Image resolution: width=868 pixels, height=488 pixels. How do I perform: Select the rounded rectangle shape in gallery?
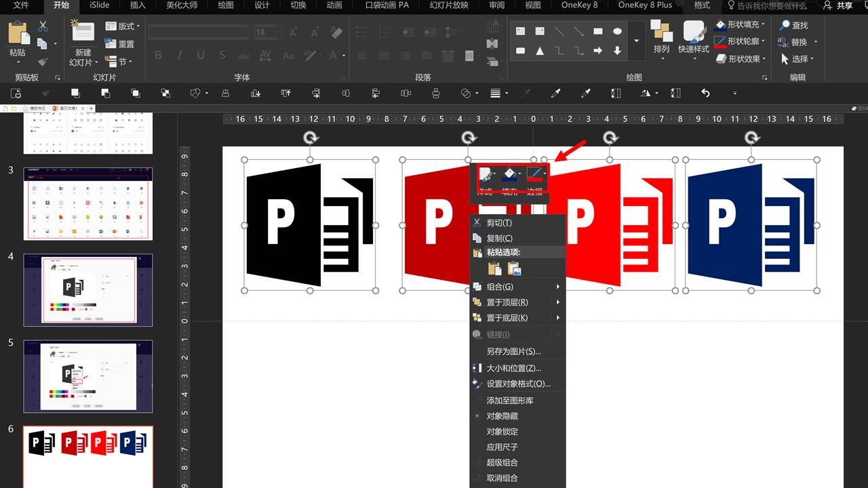tap(520, 50)
